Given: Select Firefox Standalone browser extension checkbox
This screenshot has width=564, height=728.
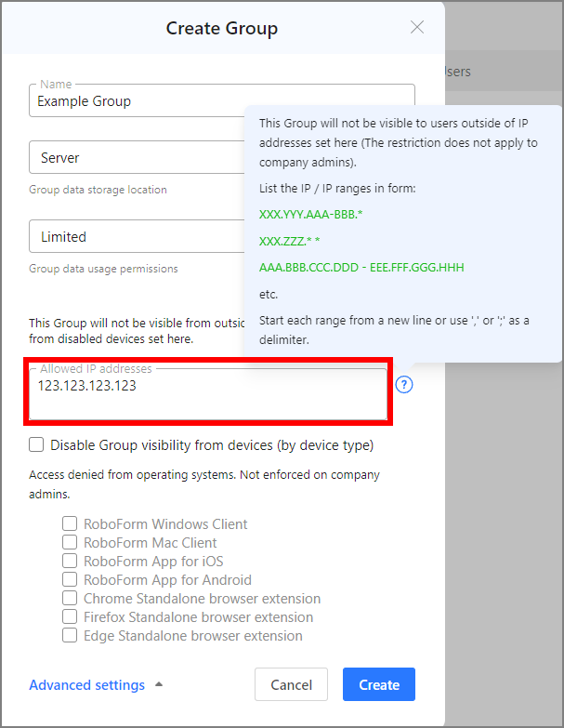Looking at the screenshot, I should pos(69,617).
